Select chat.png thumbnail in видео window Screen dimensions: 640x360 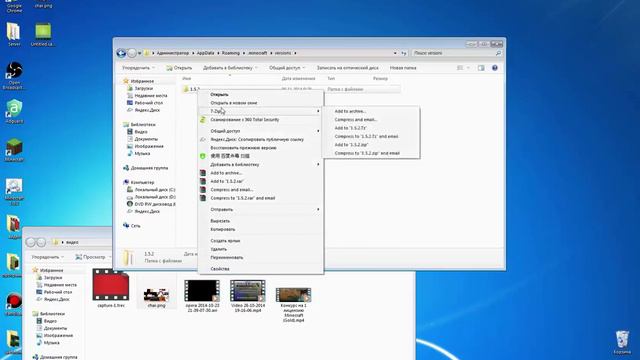[x=156, y=295]
